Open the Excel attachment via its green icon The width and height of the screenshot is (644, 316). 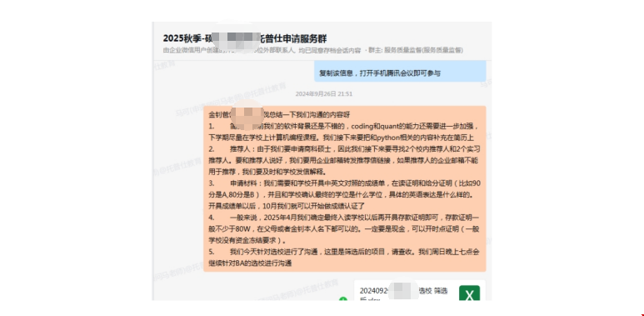pos(469,293)
